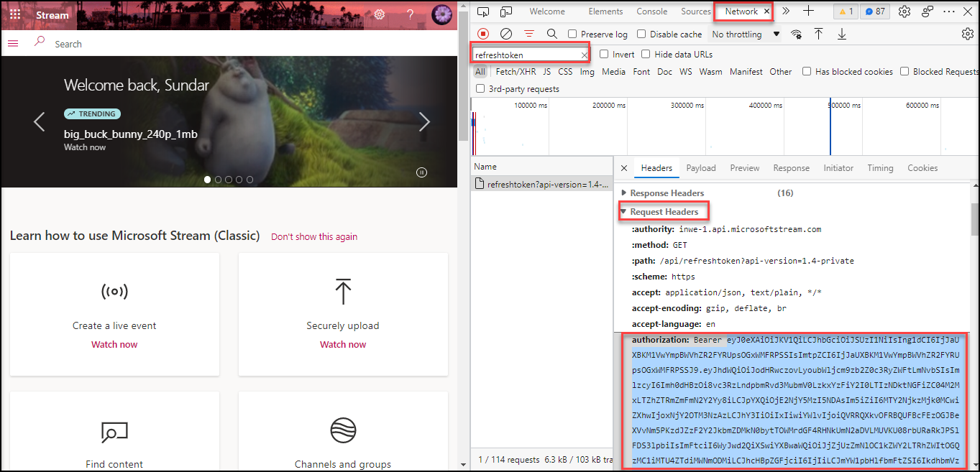Collapse the Request Headers section
Image resolution: width=980 pixels, height=472 pixels.
click(x=664, y=212)
